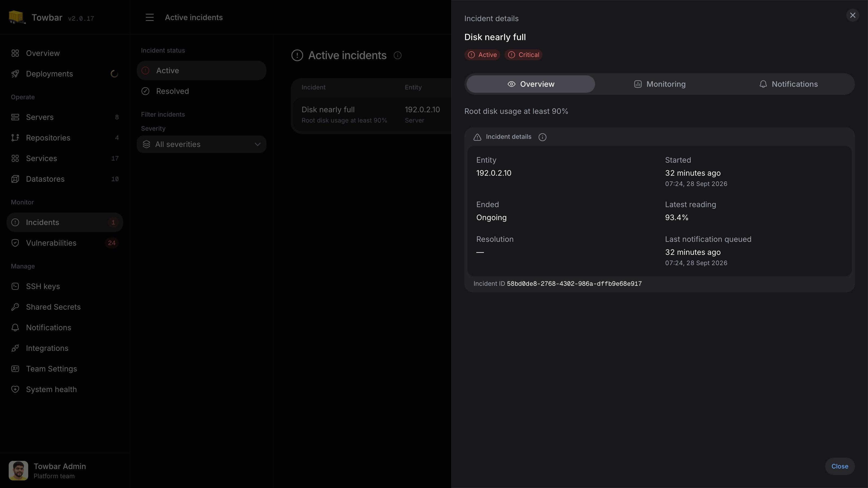This screenshot has height=488, width=868.
Task: Click the Deployments loading spinner icon
Action: (x=114, y=74)
